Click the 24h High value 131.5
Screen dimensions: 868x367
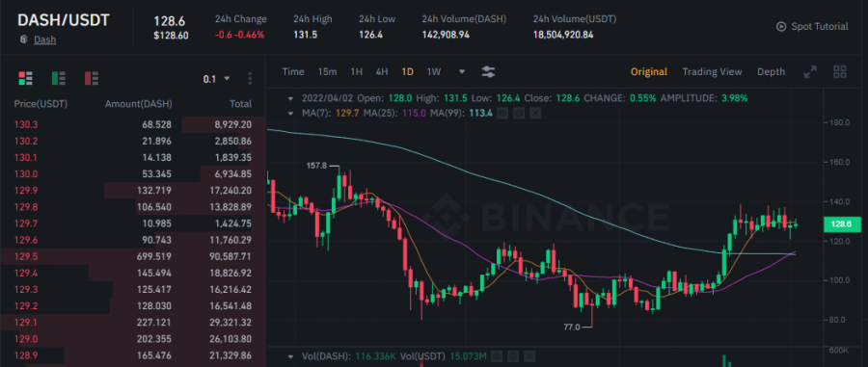[306, 35]
